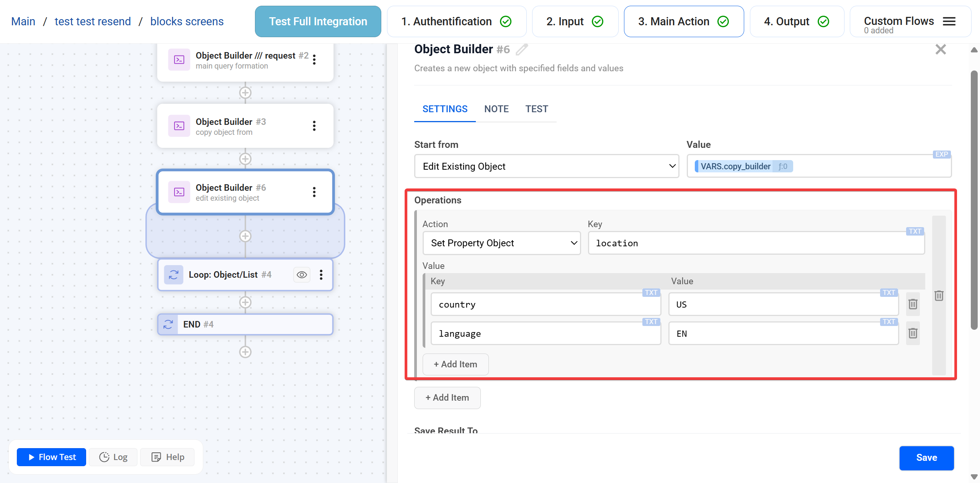Open the Start from dropdown
Image resolution: width=980 pixels, height=483 pixels.
click(x=546, y=166)
